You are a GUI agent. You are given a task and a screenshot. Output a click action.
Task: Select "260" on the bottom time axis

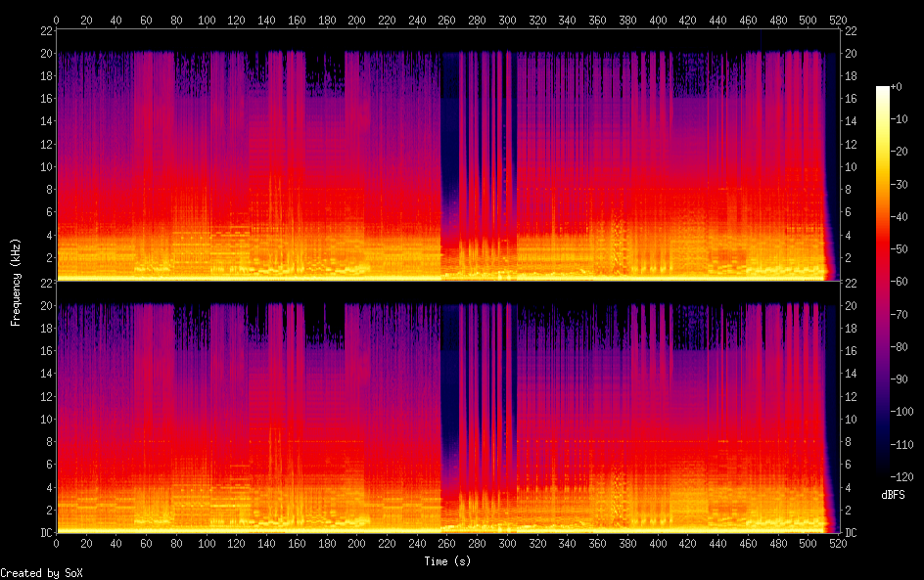tap(446, 544)
